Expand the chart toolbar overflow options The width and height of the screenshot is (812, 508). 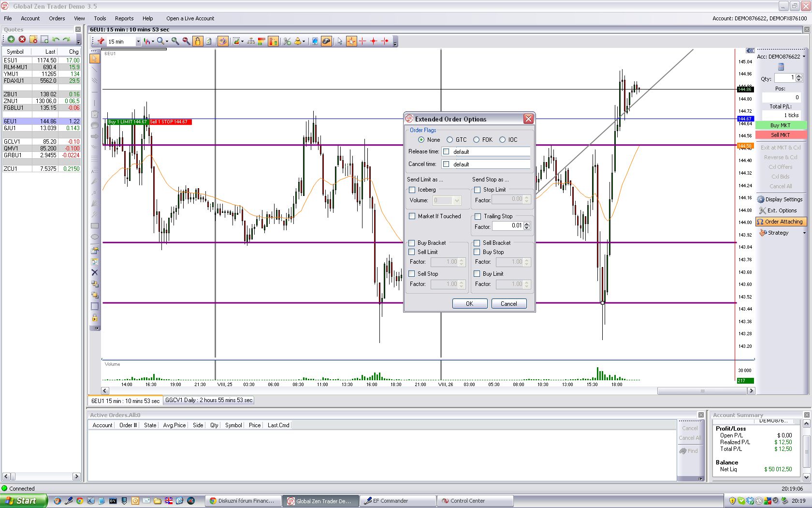395,43
